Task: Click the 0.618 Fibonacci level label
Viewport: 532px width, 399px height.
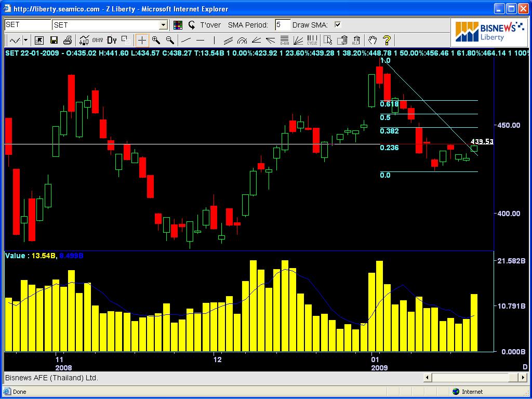Action: [x=389, y=104]
